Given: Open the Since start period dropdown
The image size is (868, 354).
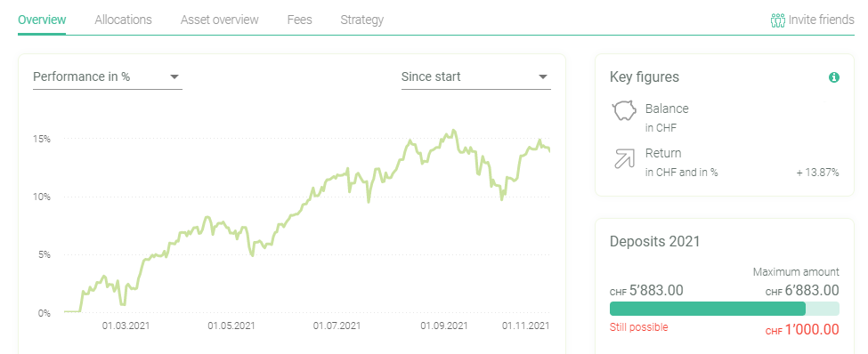Looking at the screenshot, I should pyautogui.click(x=476, y=76).
